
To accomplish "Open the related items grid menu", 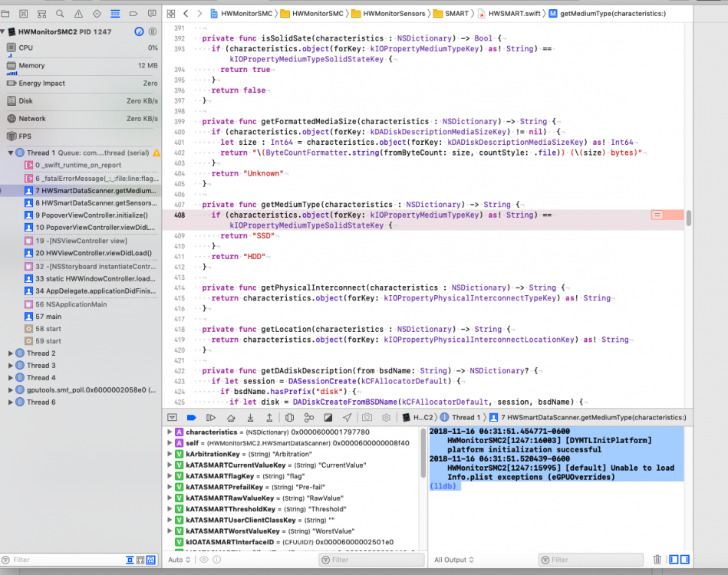I will tap(171, 14).
